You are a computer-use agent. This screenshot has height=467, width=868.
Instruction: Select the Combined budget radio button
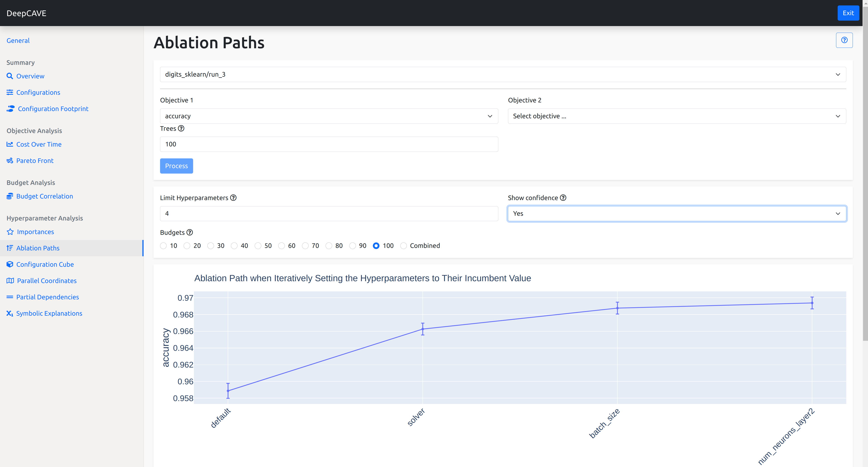click(x=403, y=245)
